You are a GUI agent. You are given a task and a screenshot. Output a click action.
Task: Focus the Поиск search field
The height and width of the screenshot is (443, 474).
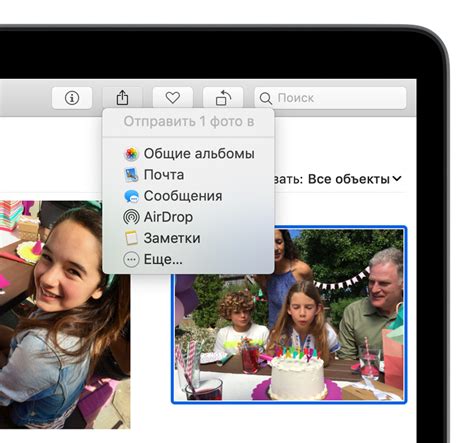coord(330,98)
